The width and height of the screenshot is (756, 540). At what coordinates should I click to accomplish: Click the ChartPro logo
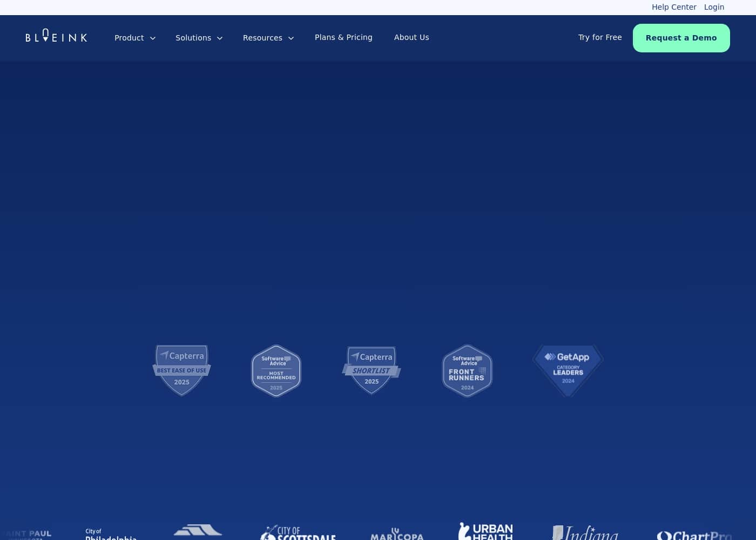[694, 535]
